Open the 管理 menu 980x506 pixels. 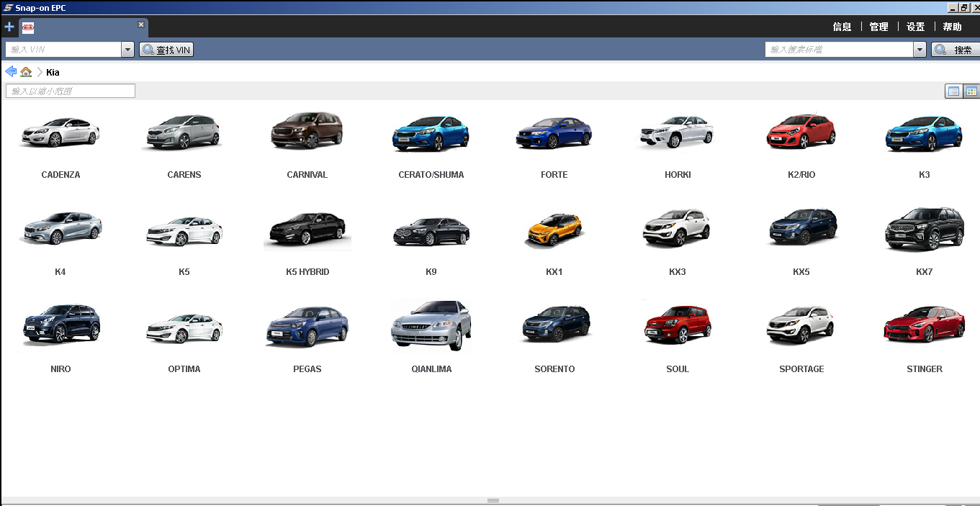tap(878, 27)
